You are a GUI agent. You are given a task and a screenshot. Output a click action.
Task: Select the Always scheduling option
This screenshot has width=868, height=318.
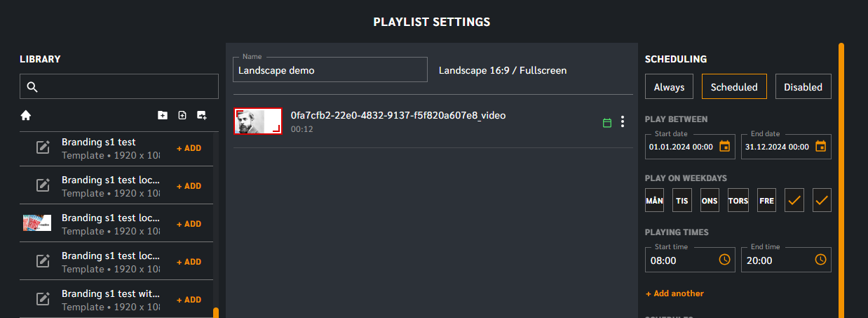click(669, 87)
